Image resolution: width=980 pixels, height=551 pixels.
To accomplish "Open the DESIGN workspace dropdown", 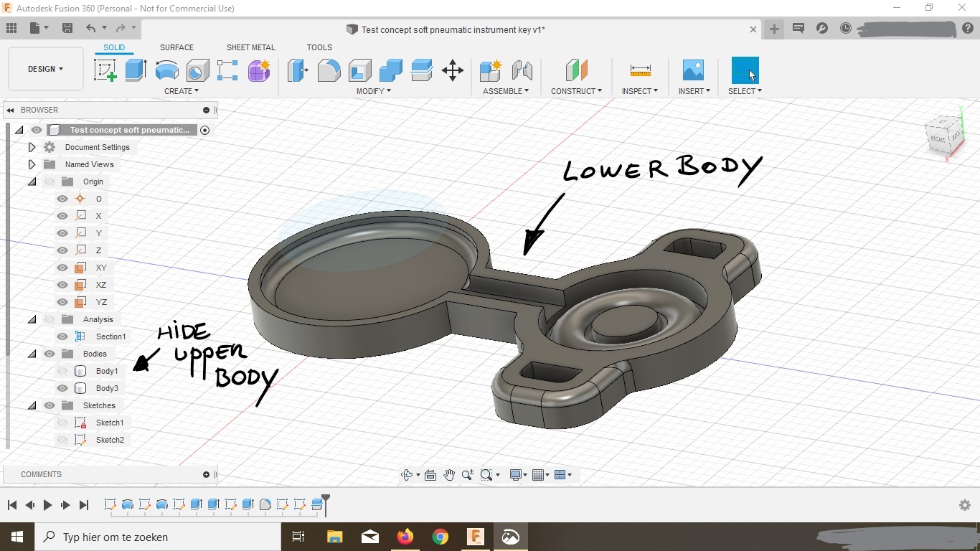I will (46, 69).
